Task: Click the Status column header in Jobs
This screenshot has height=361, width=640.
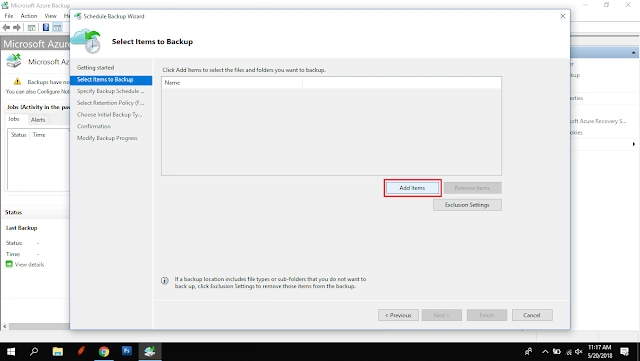Action: coord(18,135)
